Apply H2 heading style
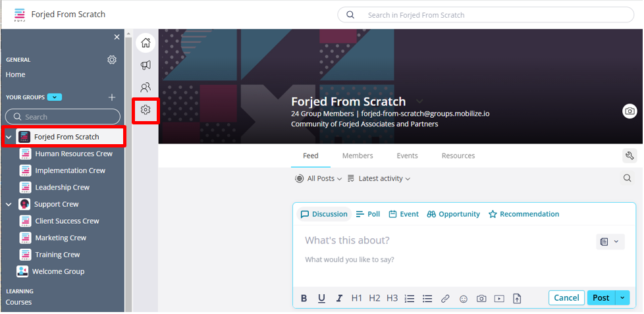The image size is (644, 314). click(x=374, y=298)
